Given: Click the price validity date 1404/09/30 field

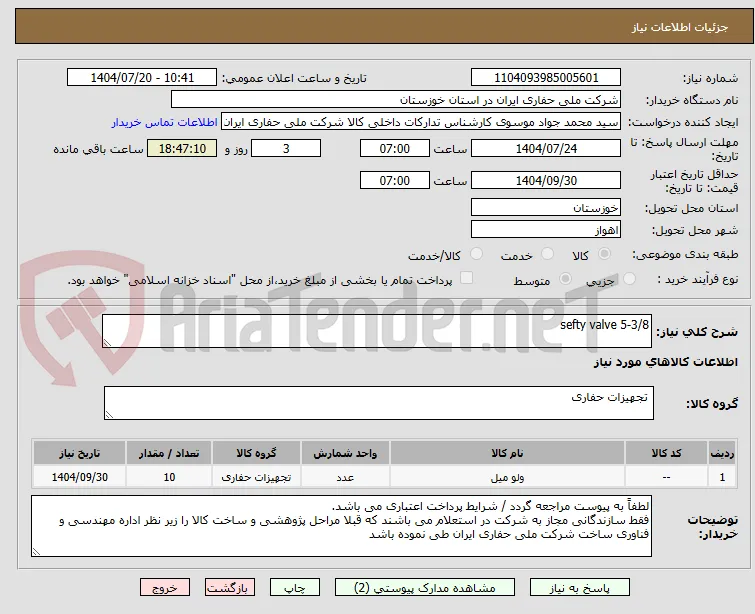Looking at the screenshot, I should point(546,181).
